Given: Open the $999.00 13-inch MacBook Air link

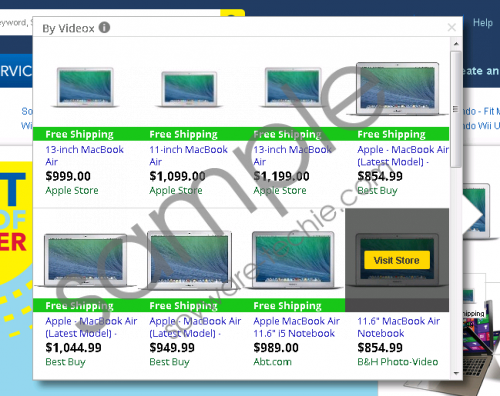Looking at the screenshot, I should pos(84,155).
